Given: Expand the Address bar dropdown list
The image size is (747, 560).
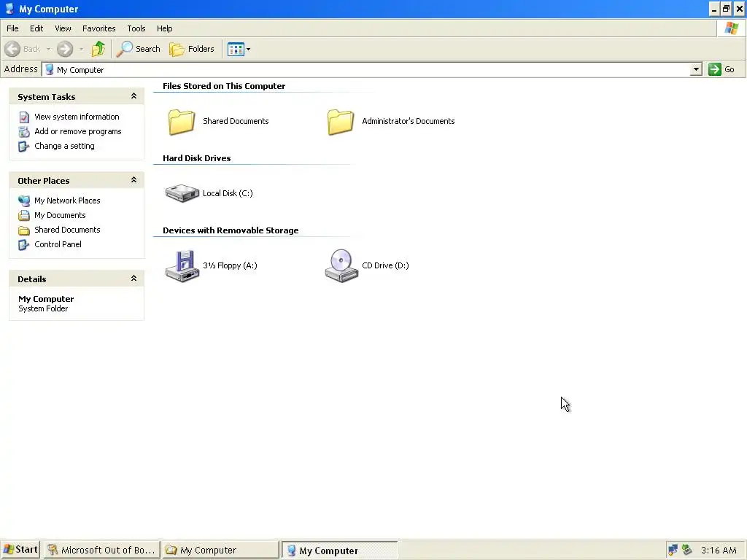Looking at the screenshot, I should tap(696, 69).
